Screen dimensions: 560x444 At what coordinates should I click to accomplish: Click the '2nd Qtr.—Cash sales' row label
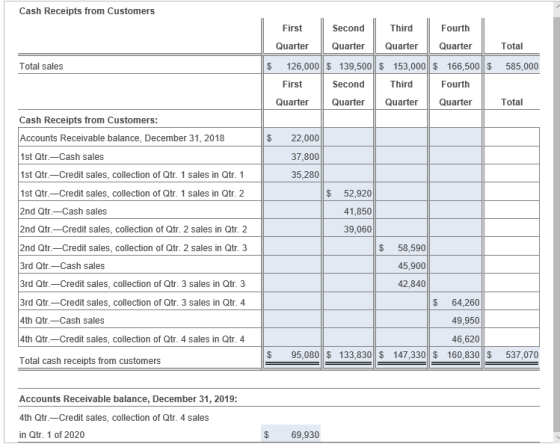coord(63,211)
